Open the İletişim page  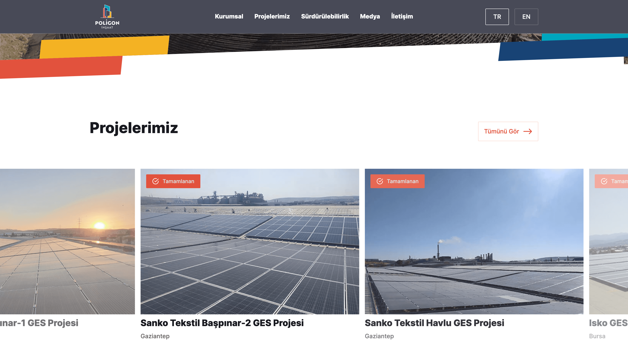(x=402, y=16)
